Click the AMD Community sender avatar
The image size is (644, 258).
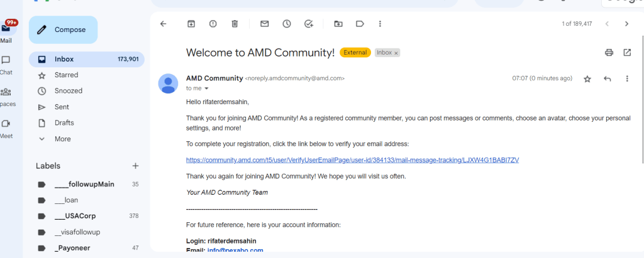pyautogui.click(x=168, y=83)
